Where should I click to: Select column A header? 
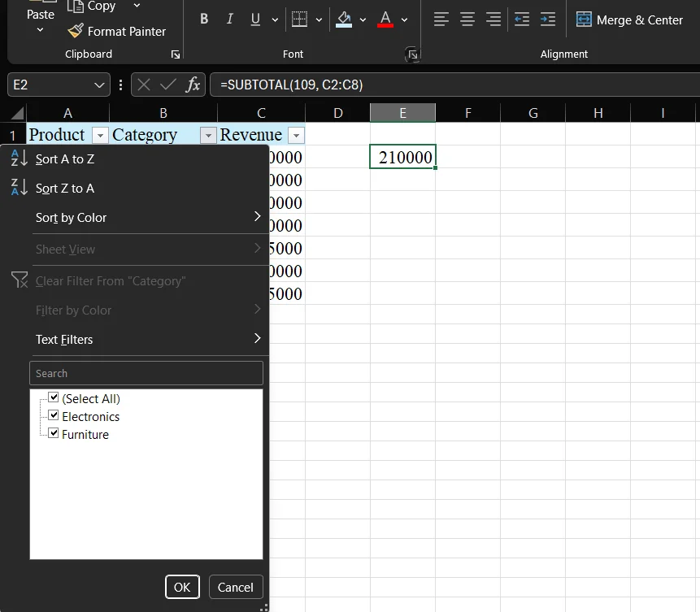click(67, 113)
